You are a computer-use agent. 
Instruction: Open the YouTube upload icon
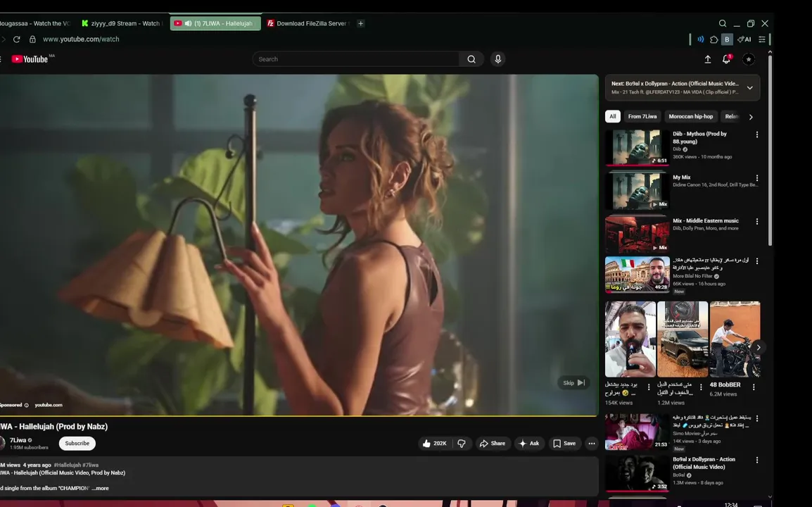tap(707, 60)
